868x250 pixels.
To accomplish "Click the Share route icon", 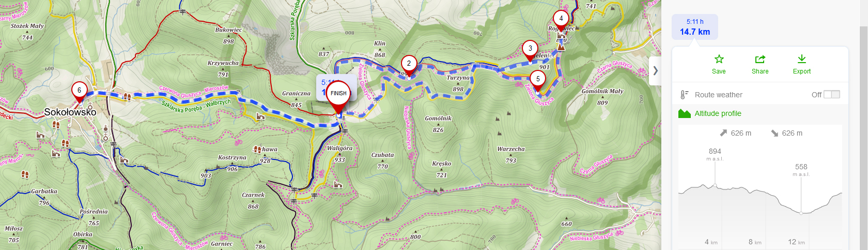I will point(760,59).
